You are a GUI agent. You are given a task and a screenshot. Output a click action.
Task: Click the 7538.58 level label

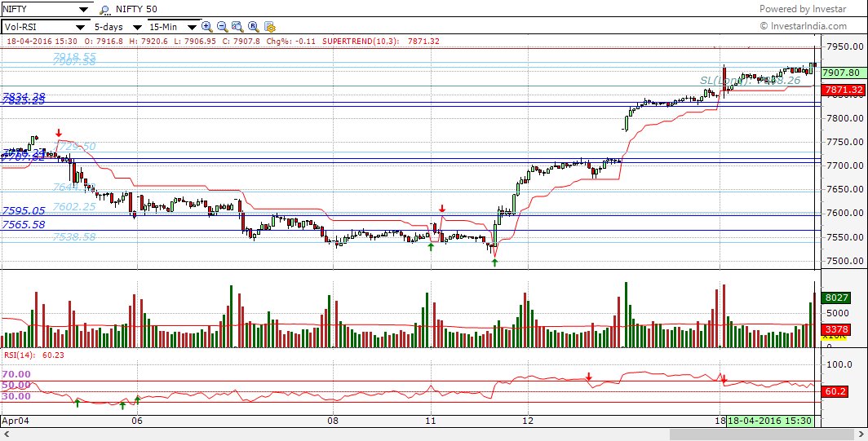(74, 237)
